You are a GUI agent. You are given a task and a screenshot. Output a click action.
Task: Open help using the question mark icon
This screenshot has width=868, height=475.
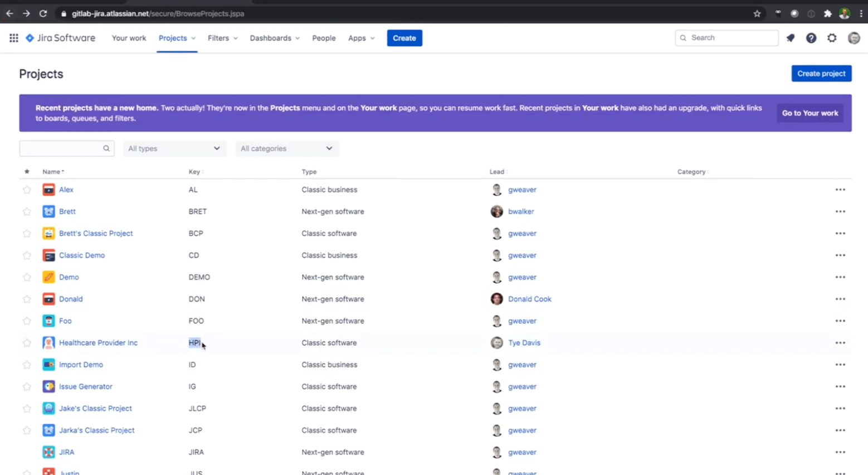[x=812, y=38]
